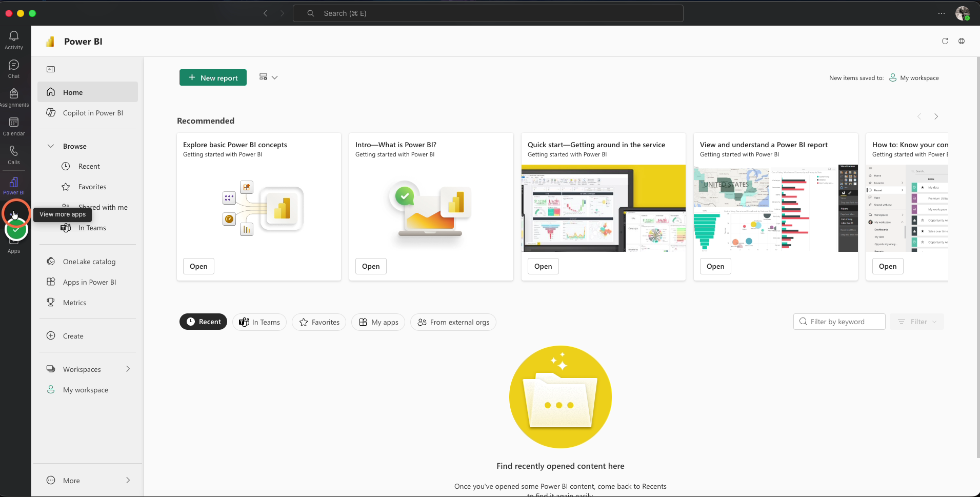Screen dimensions: 980x497
Task: Open Chat in the Teams rail
Action: click(x=14, y=69)
